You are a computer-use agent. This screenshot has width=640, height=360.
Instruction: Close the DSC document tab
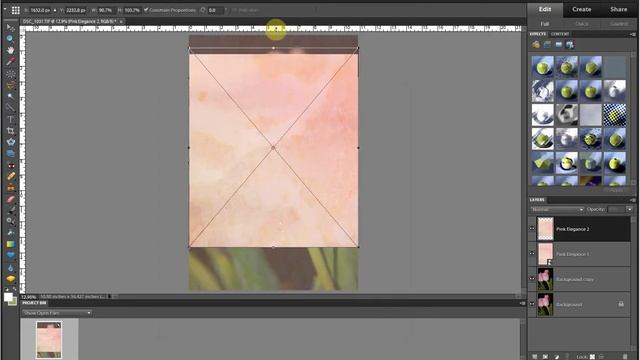pos(121,21)
